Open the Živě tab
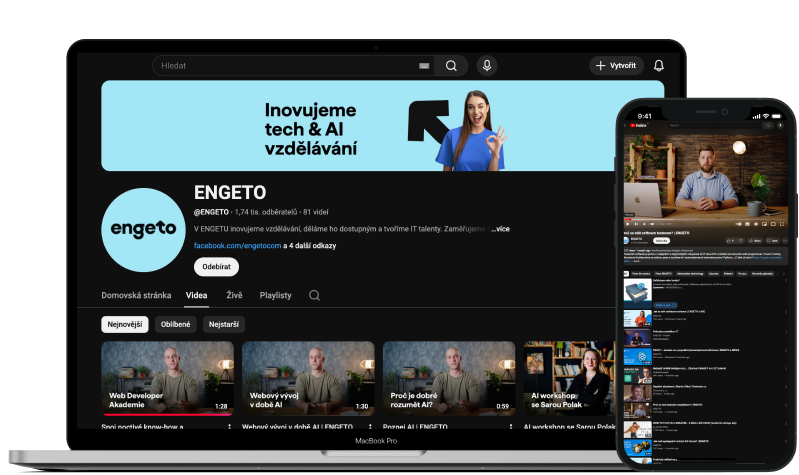This screenshot has width=799, height=475. click(234, 295)
